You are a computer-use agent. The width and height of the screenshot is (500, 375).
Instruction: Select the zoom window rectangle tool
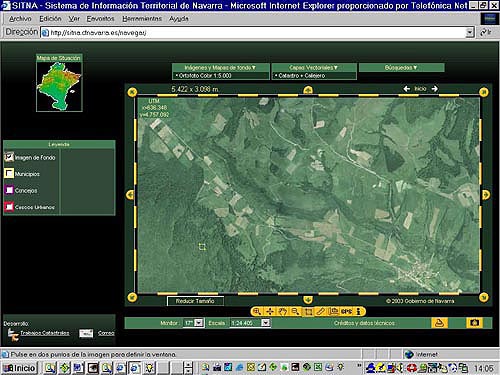coord(308,311)
